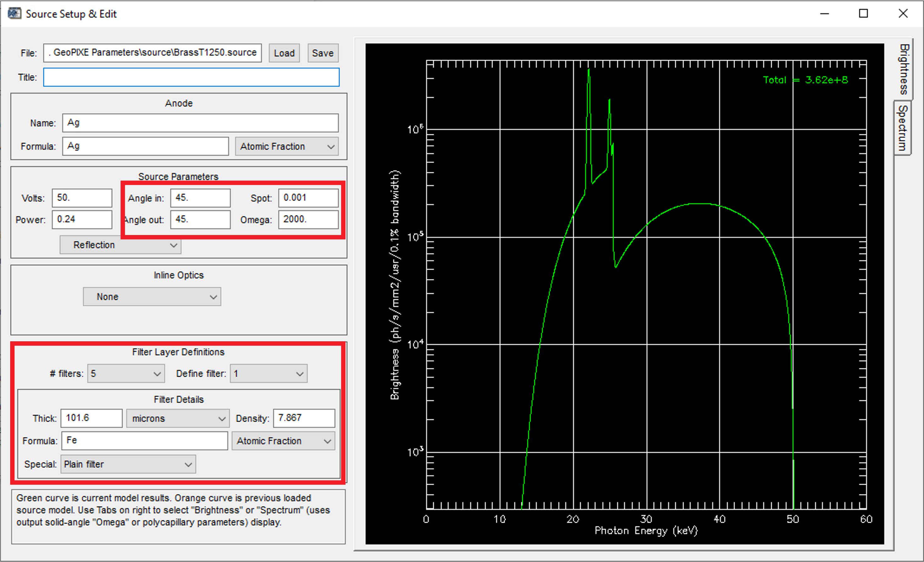Click the Spot size field

pos(308,198)
